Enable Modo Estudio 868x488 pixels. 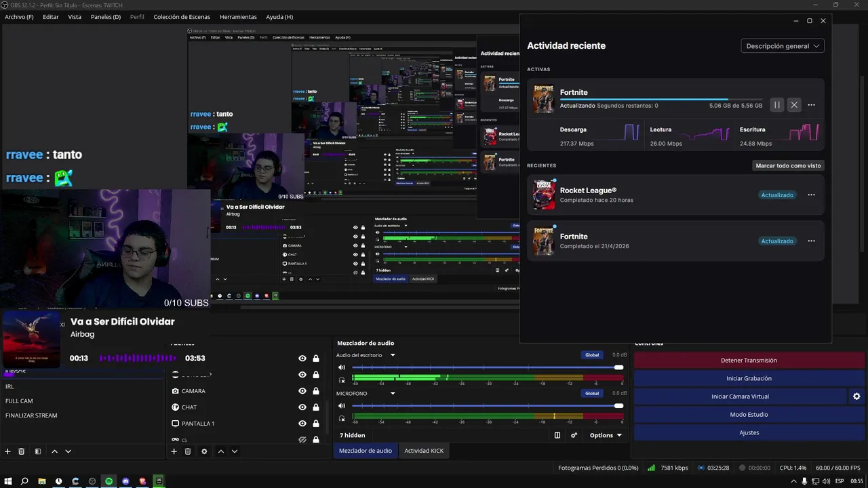(749, 414)
